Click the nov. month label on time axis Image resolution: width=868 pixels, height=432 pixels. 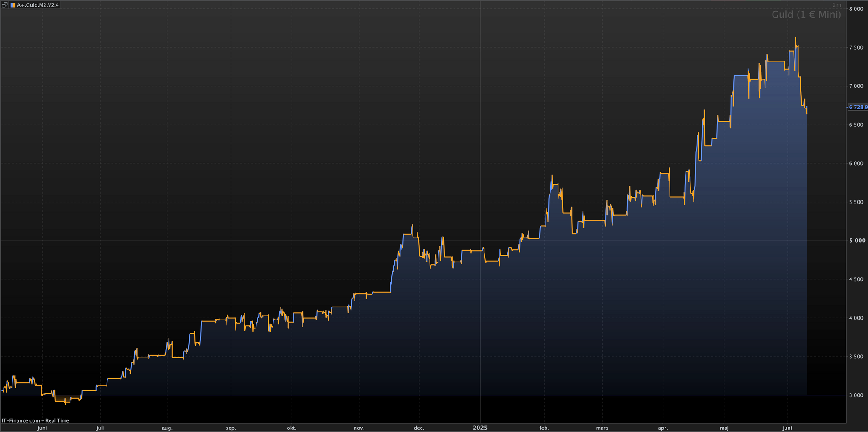[x=359, y=428]
